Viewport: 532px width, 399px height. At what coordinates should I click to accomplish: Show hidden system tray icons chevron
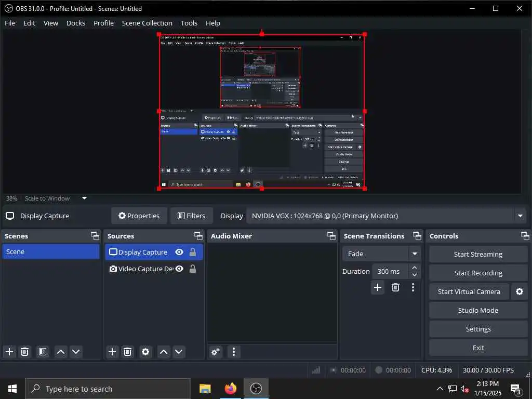pyautogui.click(x=440, y=389)
